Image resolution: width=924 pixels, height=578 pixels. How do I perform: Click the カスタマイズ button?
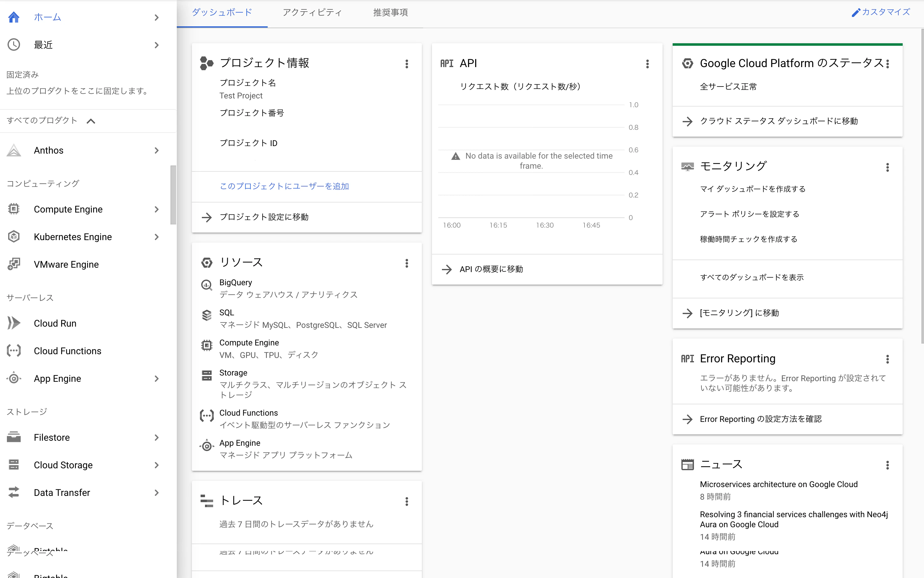(x=881, y=13)
